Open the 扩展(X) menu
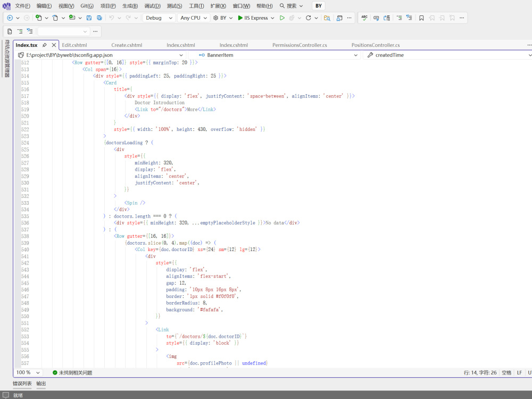The height and width of the screenshot is (399, 532). tap(218, 6)
